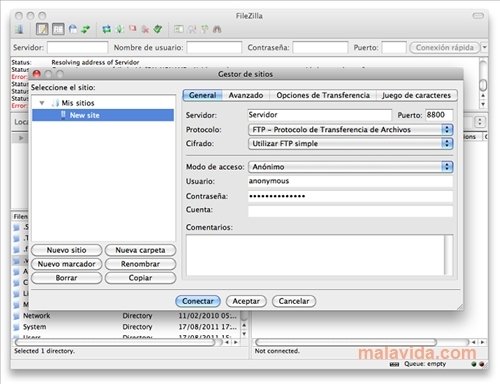Click the Puerto field showing 8800
Screen dimensions: 500x384
coord(439,115)
